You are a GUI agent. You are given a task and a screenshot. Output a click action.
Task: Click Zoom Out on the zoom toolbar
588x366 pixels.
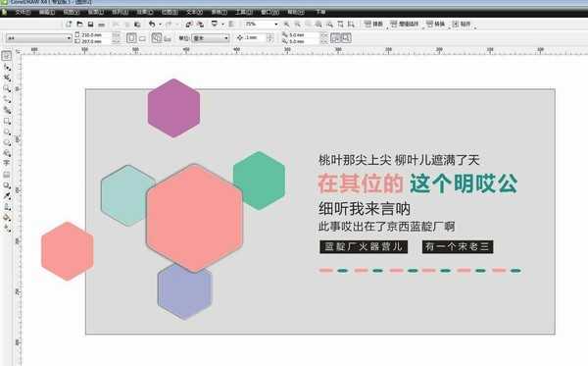click(x=297, y=24)
